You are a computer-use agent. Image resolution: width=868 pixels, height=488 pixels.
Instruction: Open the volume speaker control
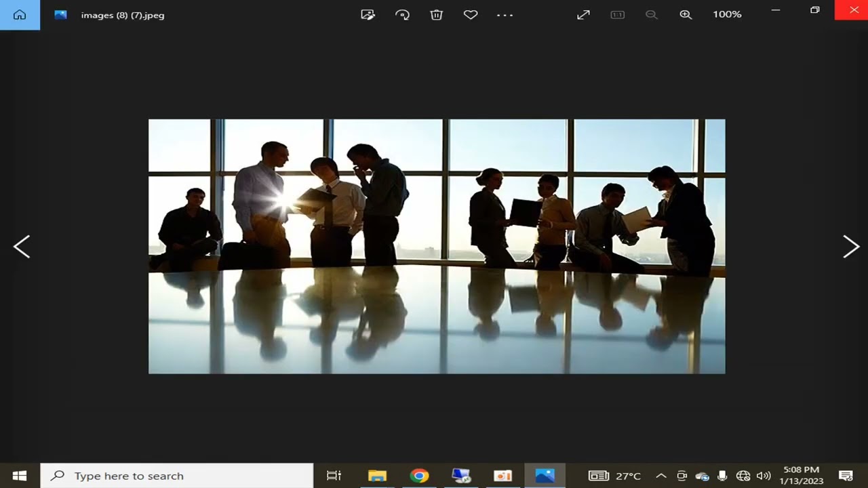pos(764,476)
